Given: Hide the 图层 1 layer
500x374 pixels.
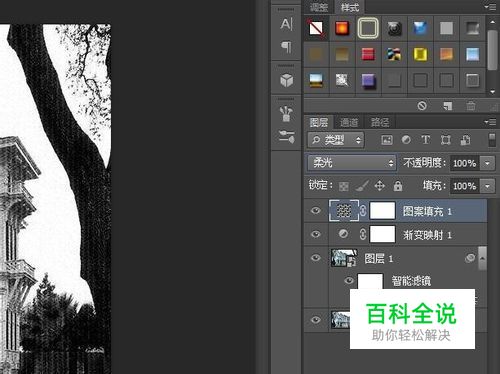Looking at the screenshot, I should 316,258.
